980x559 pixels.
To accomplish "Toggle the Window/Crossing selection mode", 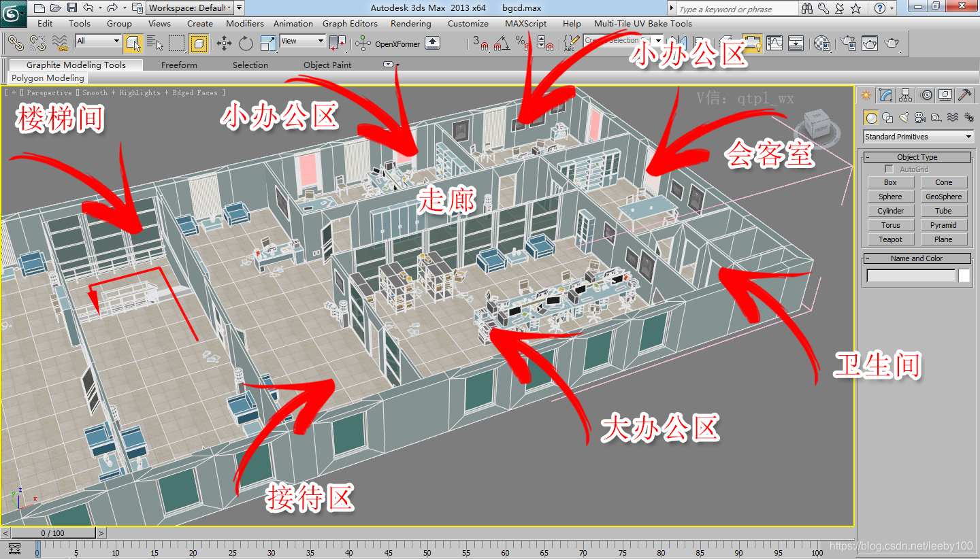I will [x=199, y=44].
